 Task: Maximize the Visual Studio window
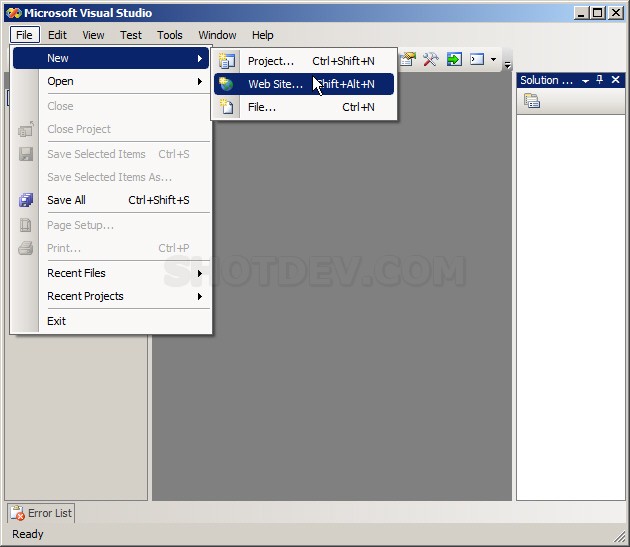coord(597,13)
